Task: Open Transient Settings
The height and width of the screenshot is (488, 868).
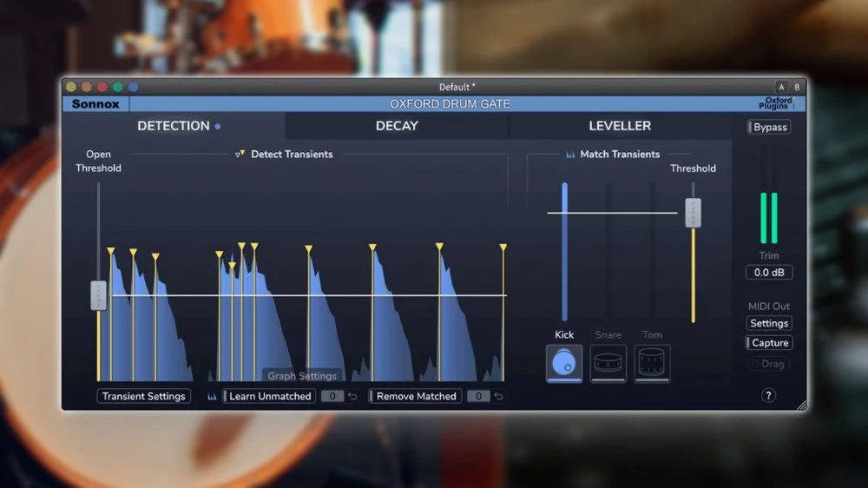Action: pos(144,396)
